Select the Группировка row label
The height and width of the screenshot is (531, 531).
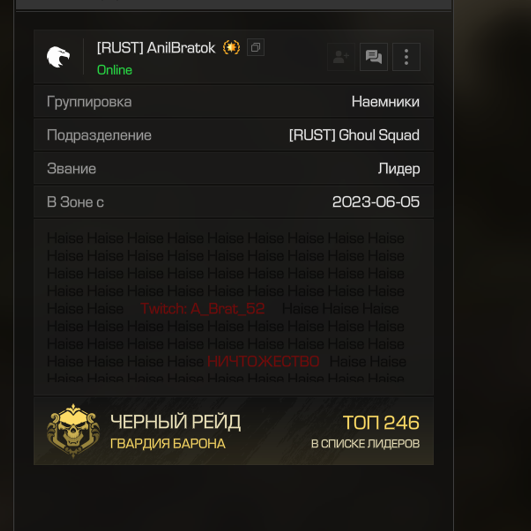89,102
